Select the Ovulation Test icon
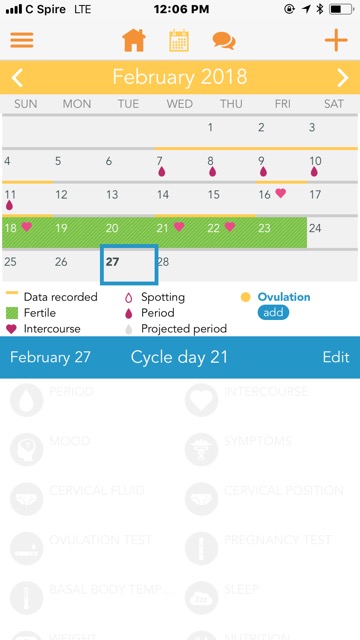Screen dimensions: 360x640 pos(27,548)
